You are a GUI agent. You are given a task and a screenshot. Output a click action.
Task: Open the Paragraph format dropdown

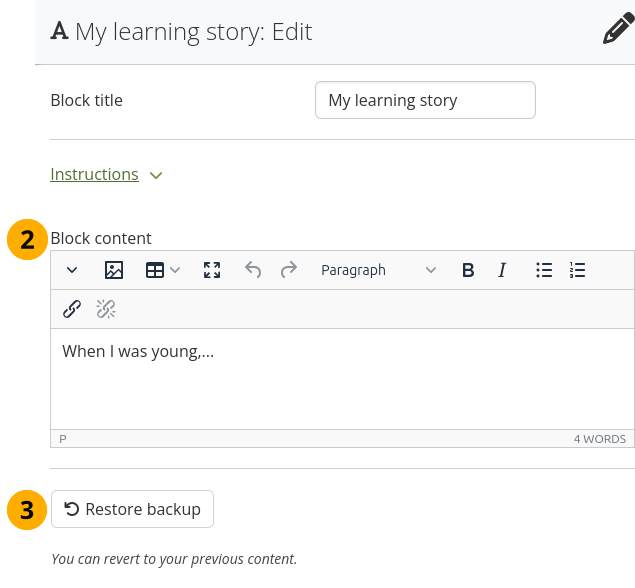click(378, 270)
